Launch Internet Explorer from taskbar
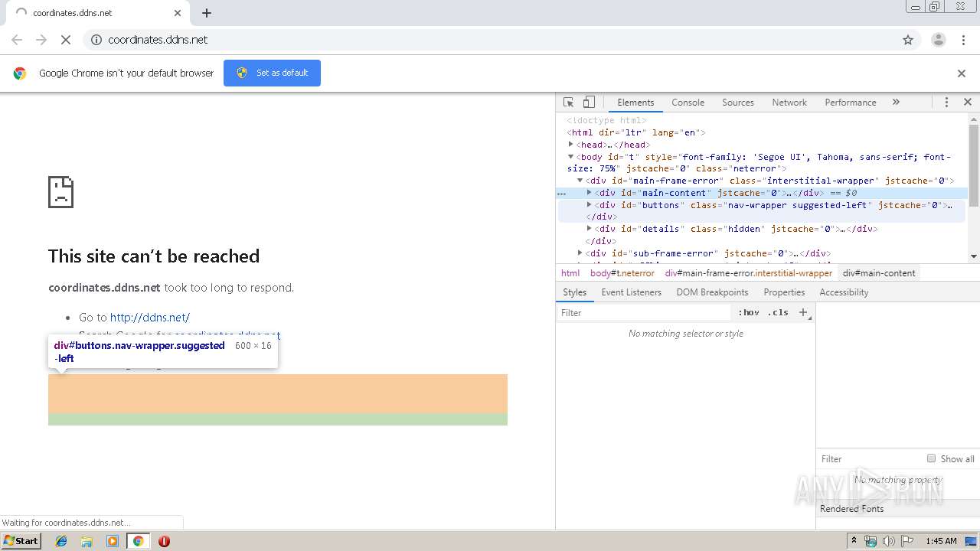Screen dimensions: 980x551 click(x=61, y=541)
